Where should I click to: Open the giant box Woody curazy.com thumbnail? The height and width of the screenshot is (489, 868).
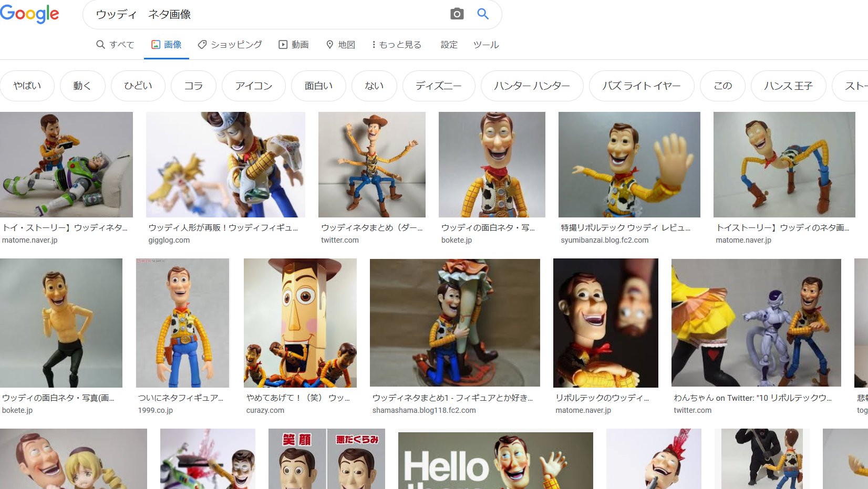click(300, 323)
